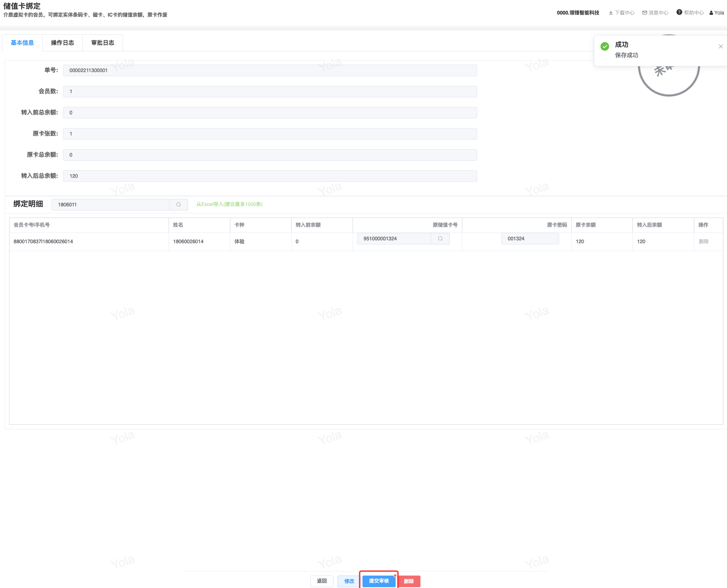This screenshot has height=588, width=727.
Task: Open the 操作日志 tab
Action: click(63, 43)
